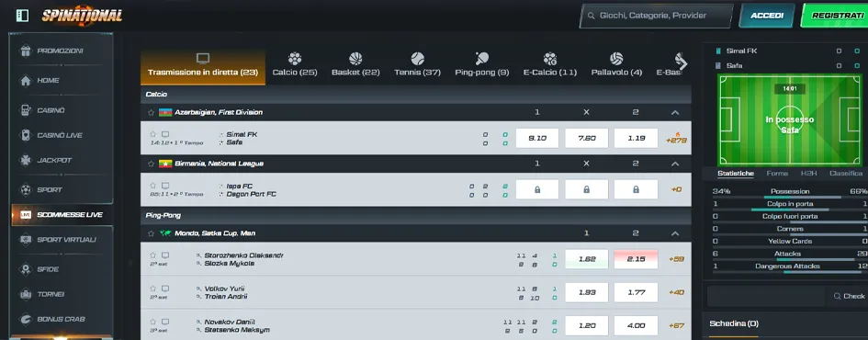Switch to Pallavolo (4) tab
The width and height of the screenshot is (868, 340).
pos(616,65)
